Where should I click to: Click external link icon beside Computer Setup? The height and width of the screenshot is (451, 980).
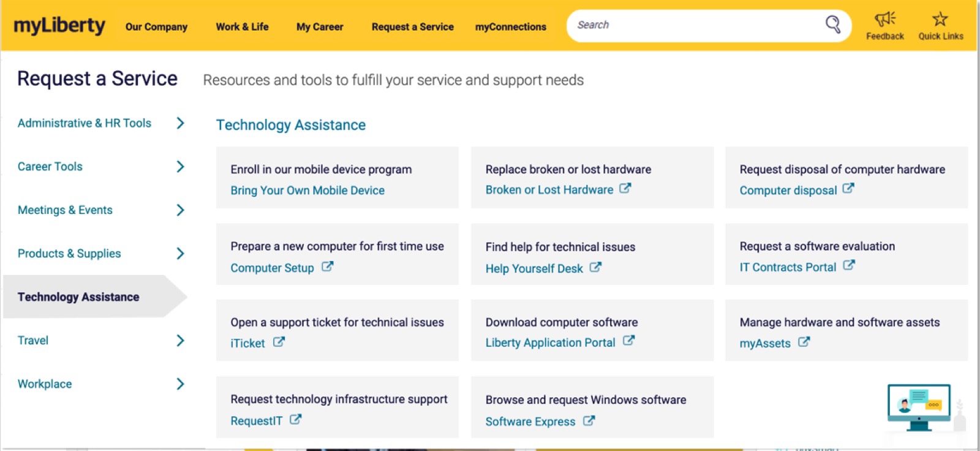point(328,266)
